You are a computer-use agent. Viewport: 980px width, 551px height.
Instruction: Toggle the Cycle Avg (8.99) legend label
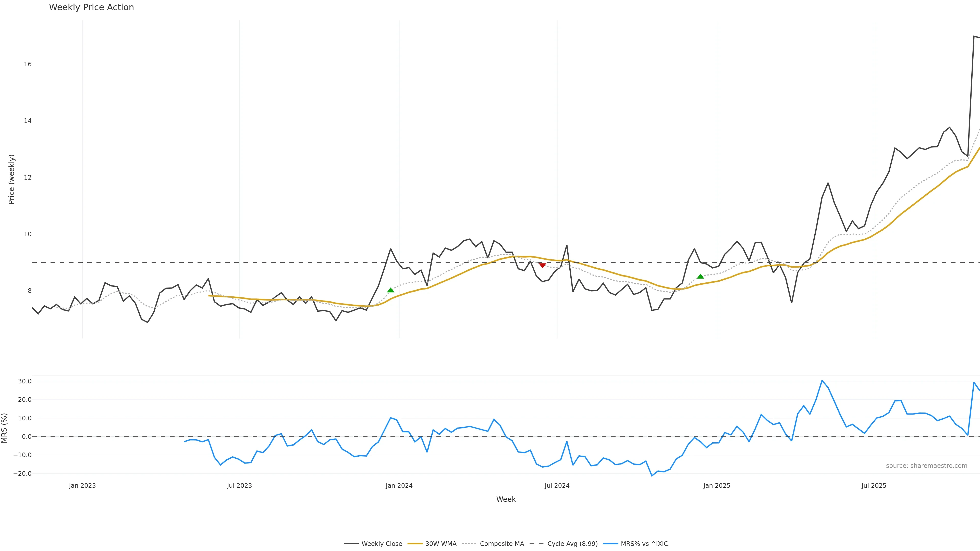click(572, 544)
